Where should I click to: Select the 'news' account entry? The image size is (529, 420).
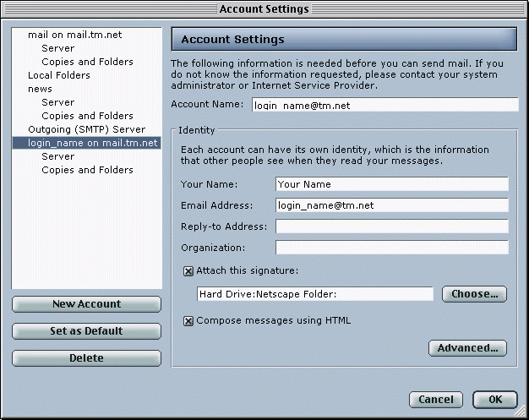point(40,89)
